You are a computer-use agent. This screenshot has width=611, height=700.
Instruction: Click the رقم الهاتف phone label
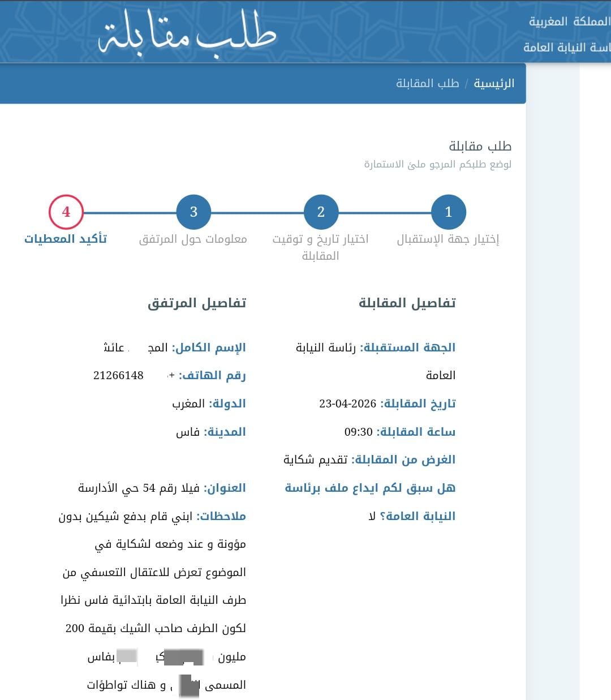[x=212, y=375]
